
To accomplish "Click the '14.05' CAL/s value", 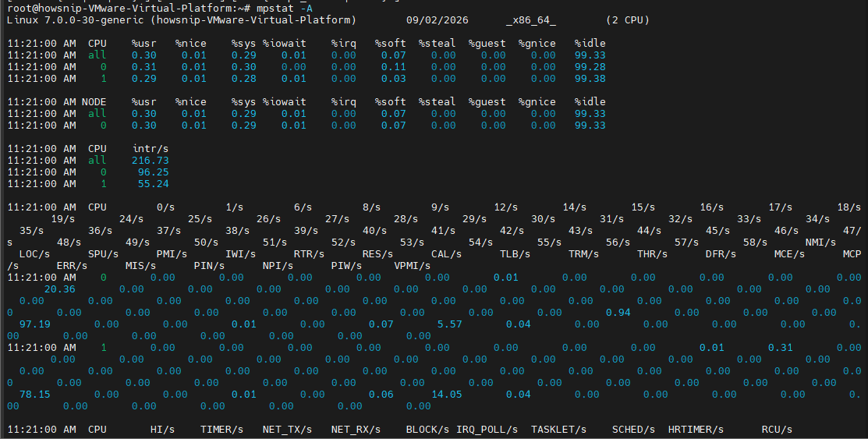I will coord(447,394).
